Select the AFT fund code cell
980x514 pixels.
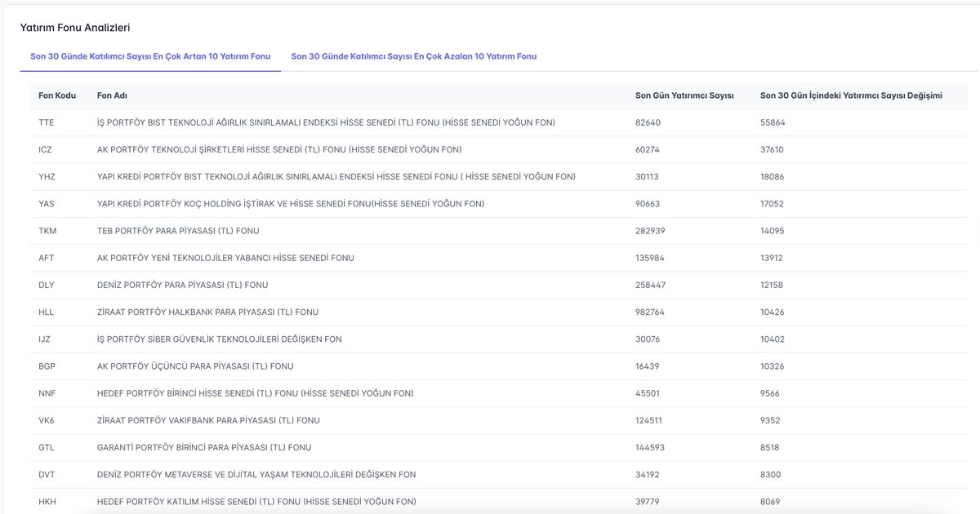tap(47, 258)
